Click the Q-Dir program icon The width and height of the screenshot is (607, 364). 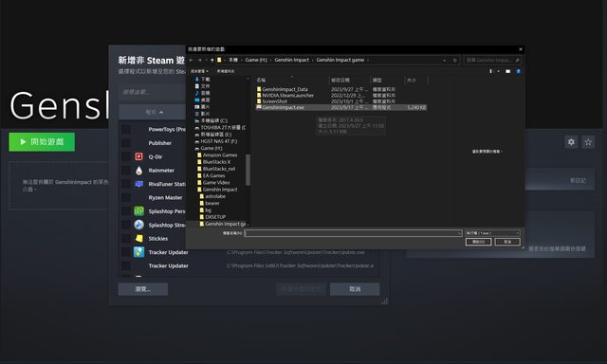pos(139,156)
